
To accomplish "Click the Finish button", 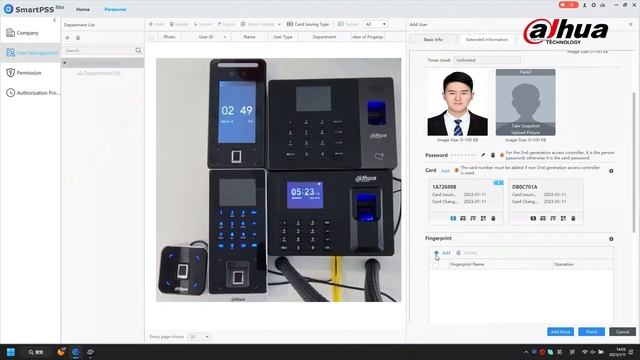I will [591, 332].
